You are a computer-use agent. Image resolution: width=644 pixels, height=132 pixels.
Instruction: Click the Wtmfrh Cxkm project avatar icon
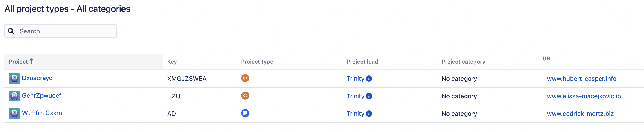[14, 114]
